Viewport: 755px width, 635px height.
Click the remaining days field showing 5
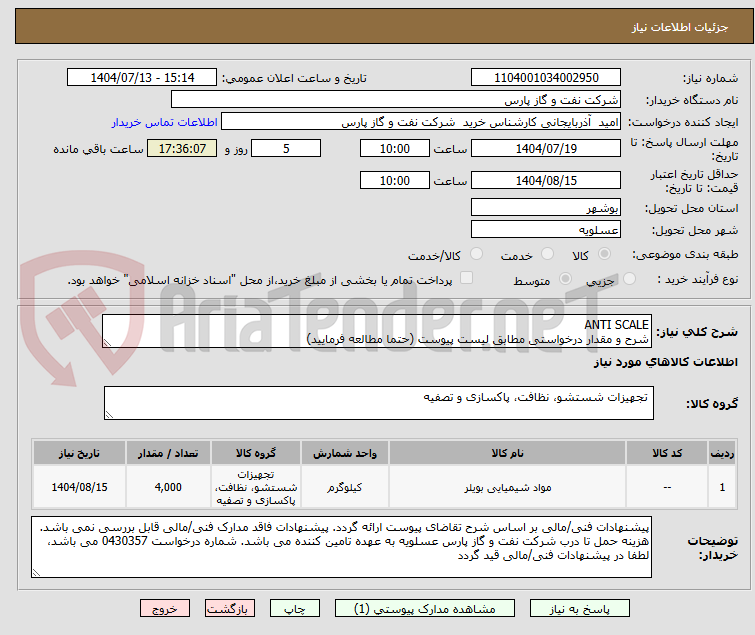(286, 148)
